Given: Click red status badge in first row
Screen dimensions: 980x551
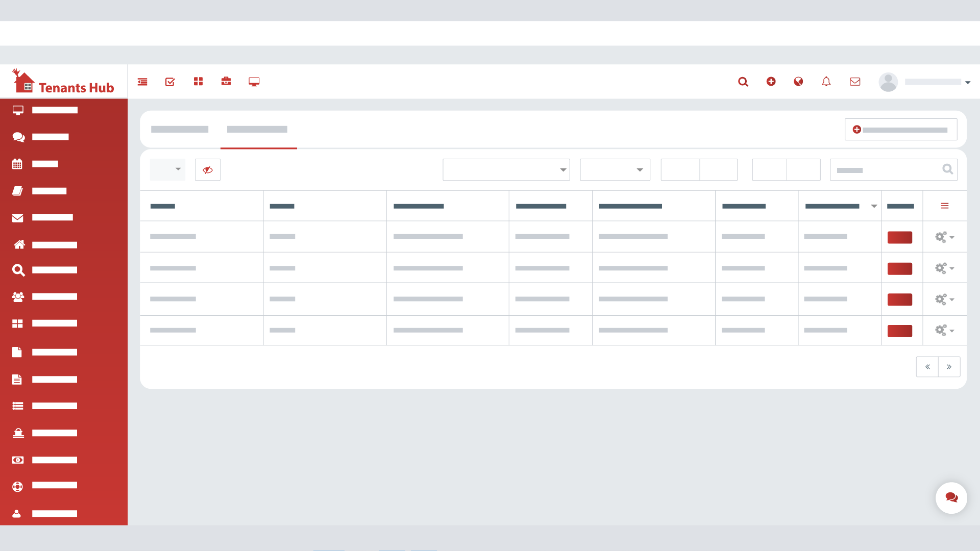Looking at the screenshot, I should [x=899, y=237].
